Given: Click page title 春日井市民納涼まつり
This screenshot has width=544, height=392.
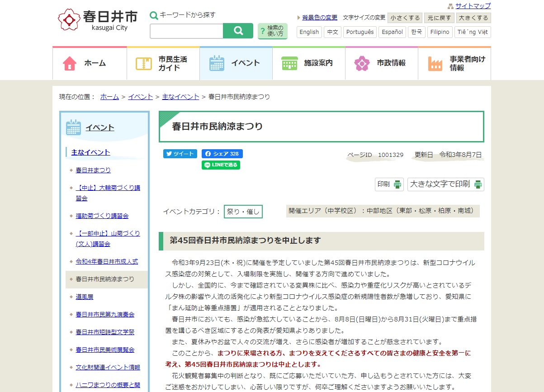Looking at the screenshot, I should (x=218, y=126).
